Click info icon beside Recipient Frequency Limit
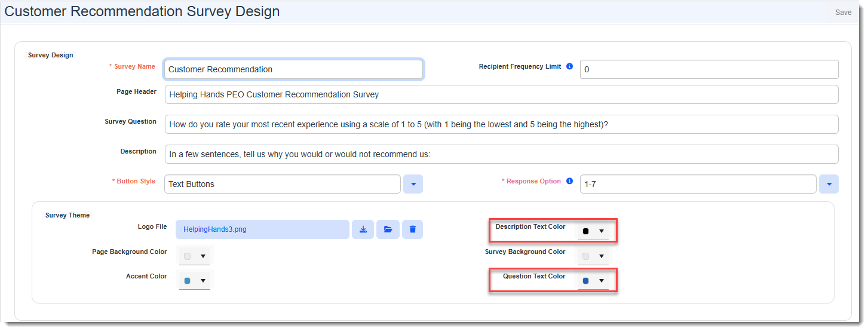 pyautogui.click(x=569, y=66)
